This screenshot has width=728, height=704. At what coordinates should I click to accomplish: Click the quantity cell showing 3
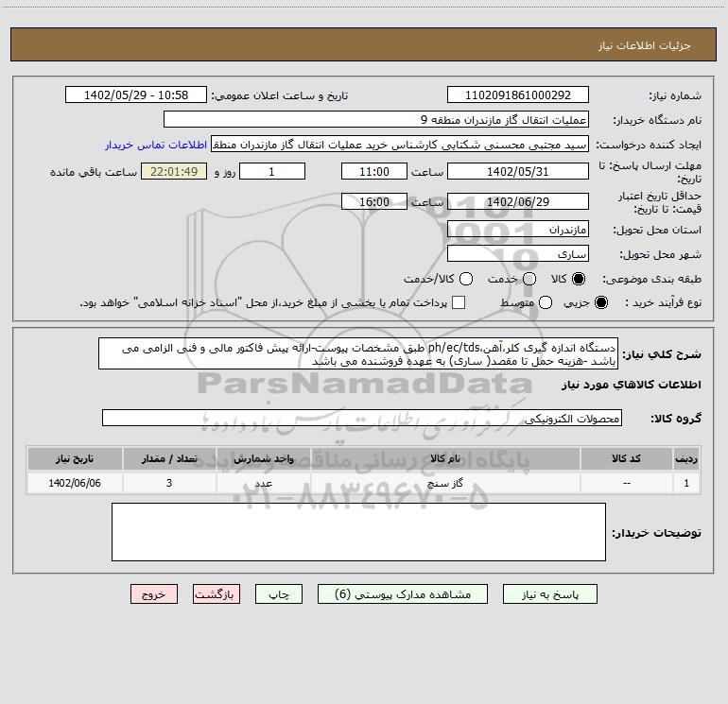pyautogui.click(x=169, y=483)
